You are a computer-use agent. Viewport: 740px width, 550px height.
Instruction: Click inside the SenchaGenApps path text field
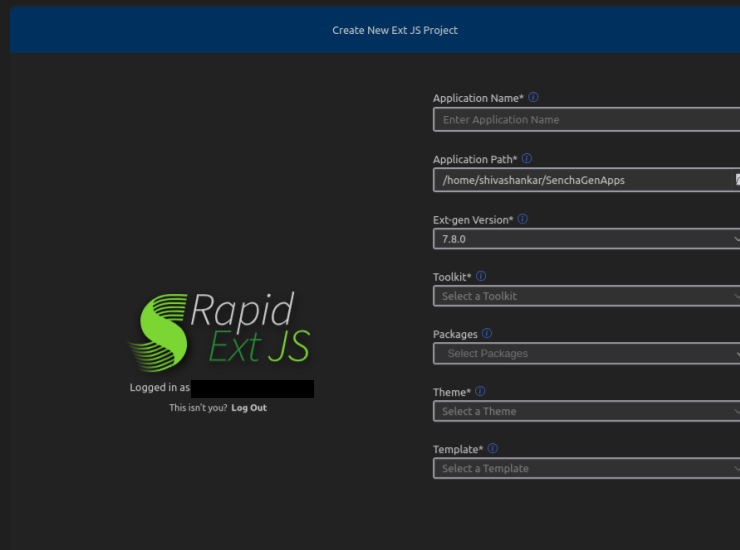(580, 180)
